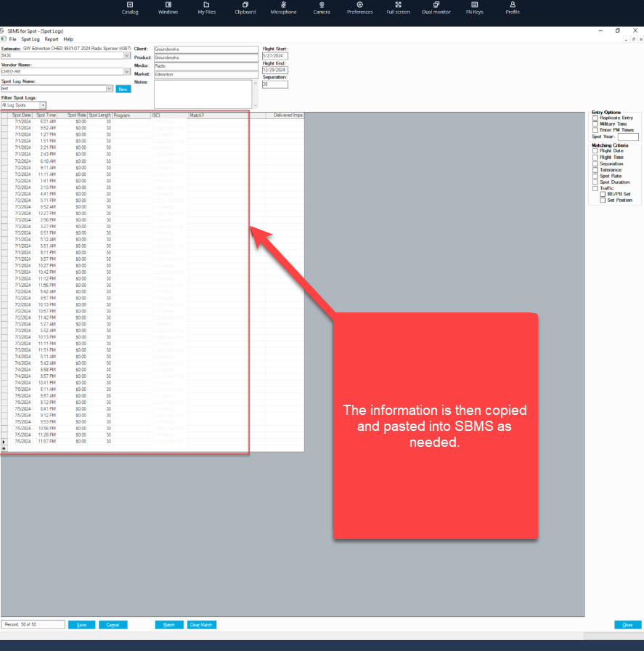The height and width of the screenshot is (651, 644).
Task: Expand the Spot Log Name dropdown
Action: (110, 89)
